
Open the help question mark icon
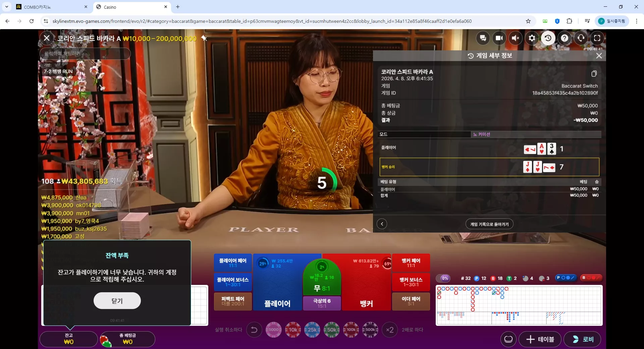pos(565,38)
